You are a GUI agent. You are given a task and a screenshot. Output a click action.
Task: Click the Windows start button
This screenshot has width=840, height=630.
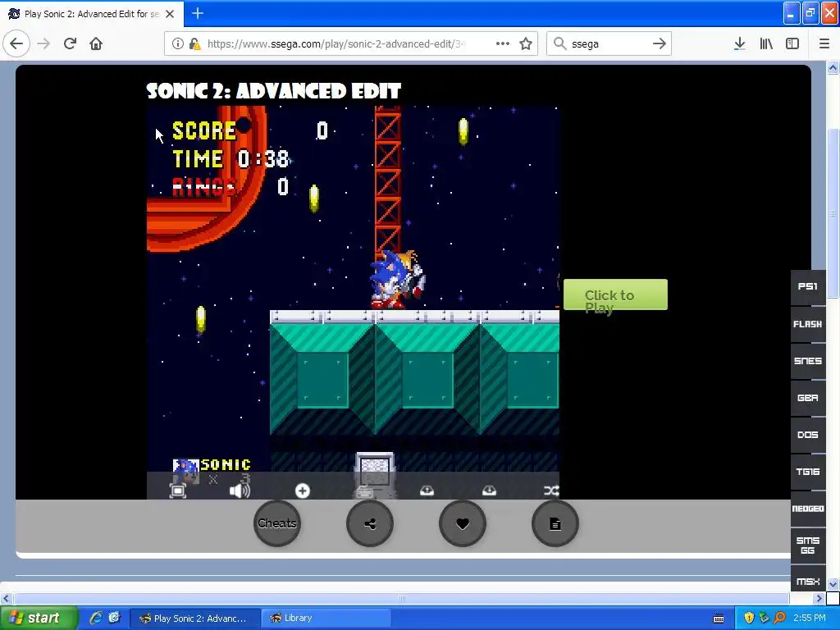[39, 618]
